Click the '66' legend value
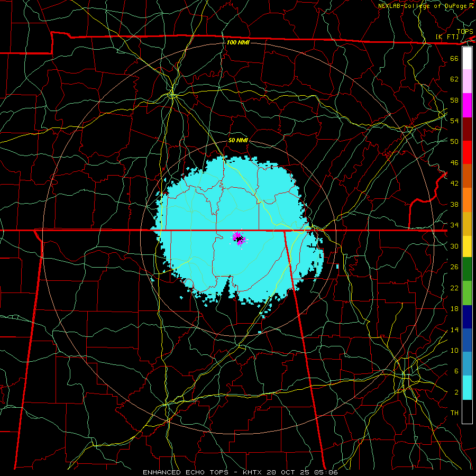This screenshot has width=476, height=476. tap(454, 58)
